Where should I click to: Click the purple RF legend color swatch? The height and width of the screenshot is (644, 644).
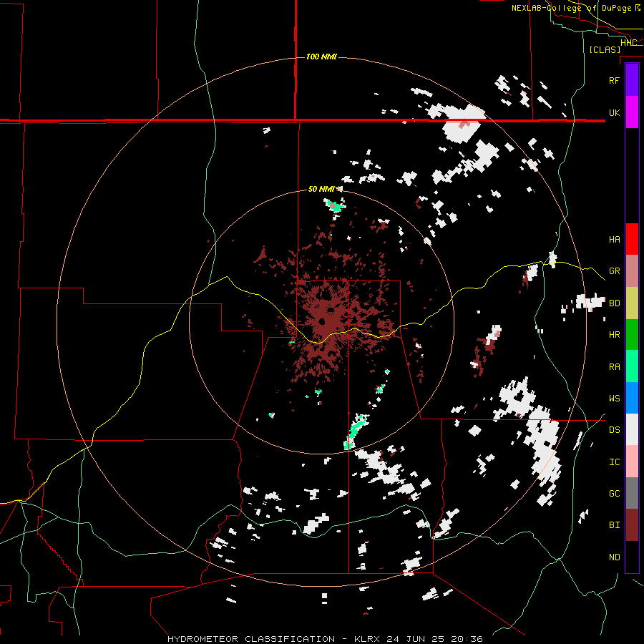coord(632,80)
